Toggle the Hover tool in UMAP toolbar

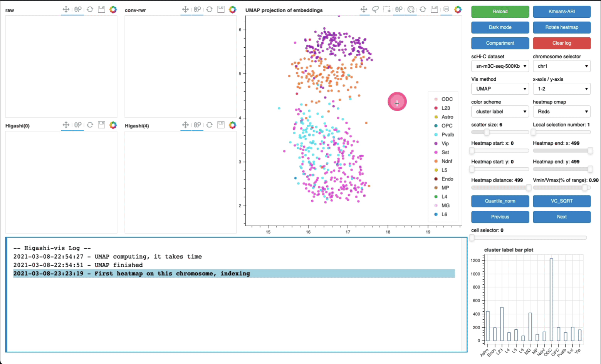point(446,9)
